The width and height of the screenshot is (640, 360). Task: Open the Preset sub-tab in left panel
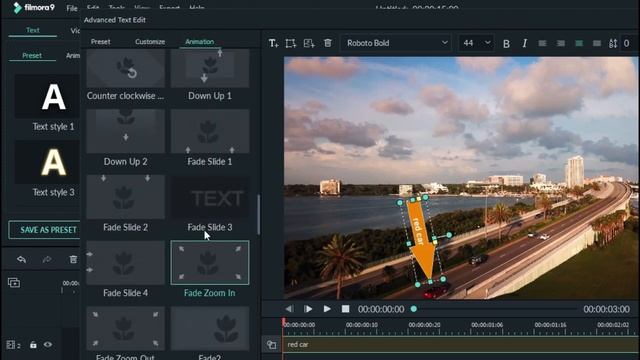click(x=32, y=56)
